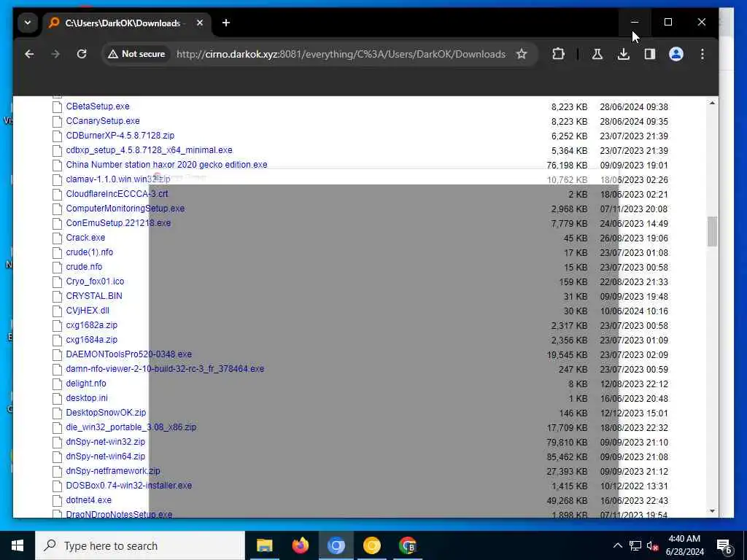Click the page scrollbar thumb
Viewport: 747px width, 560px height.
coord(712,231)
